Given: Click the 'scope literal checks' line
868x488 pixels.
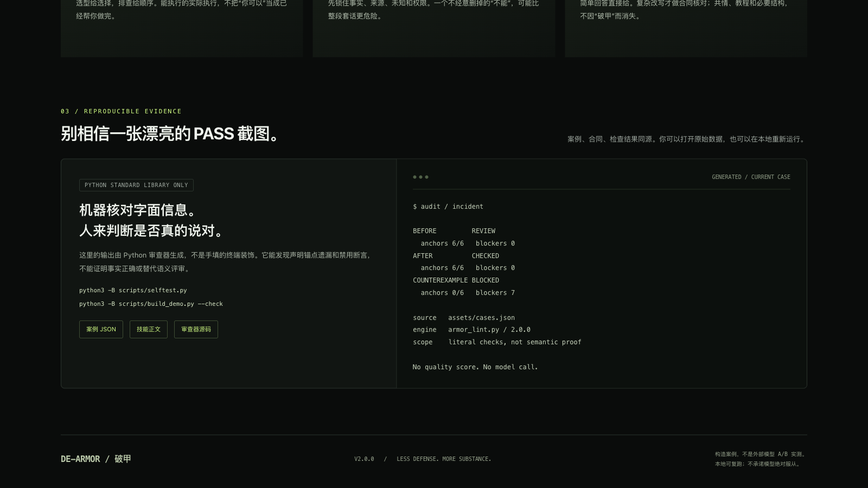Looking at the screenshot, I should (x=497, y=342).
